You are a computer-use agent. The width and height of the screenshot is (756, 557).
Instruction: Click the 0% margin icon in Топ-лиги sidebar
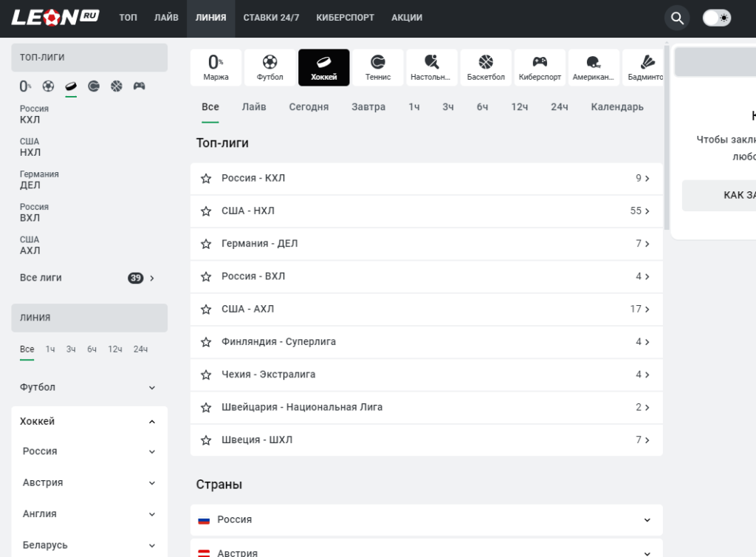tap(26, 86)
